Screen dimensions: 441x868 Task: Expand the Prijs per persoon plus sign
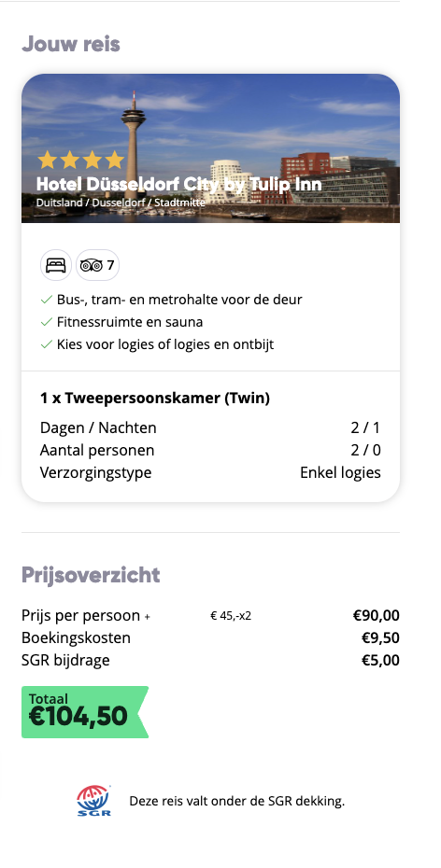pyautogui.click(x=148, y=616)
